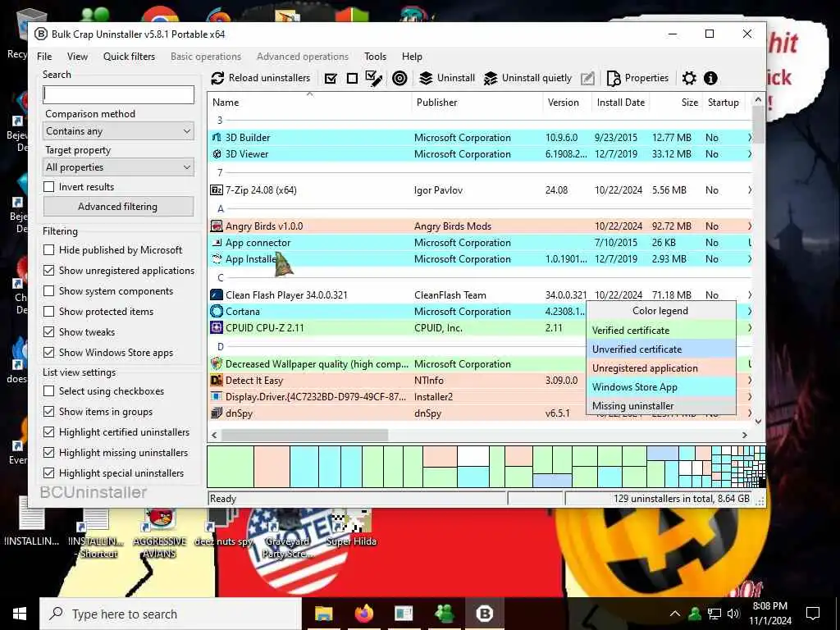This screenshot has height=630, width=840.
Task: Click the Advanced filtering button
Action: pyautogui.click(x=118, y=206)
